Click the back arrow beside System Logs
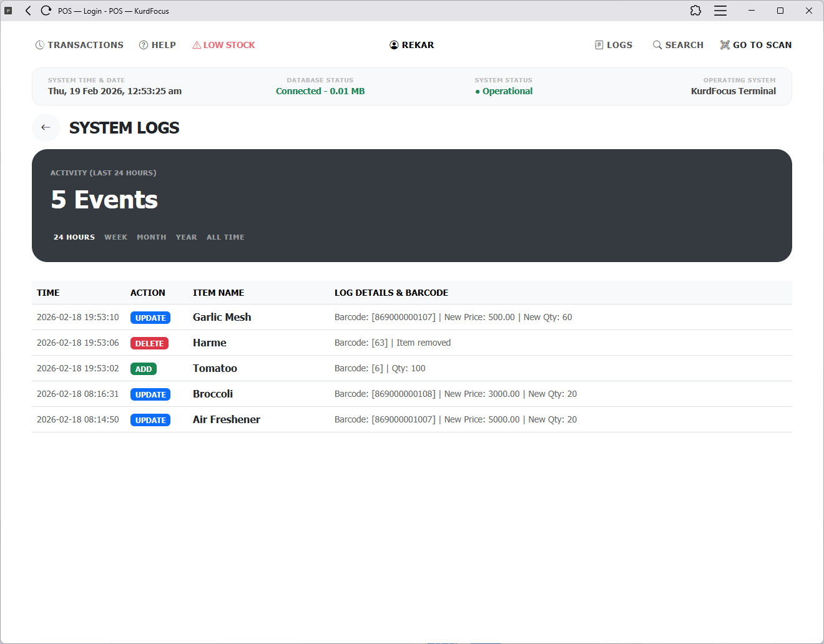Image resolution: width=824 pixels, height=644 pixels. pos(46,127)
